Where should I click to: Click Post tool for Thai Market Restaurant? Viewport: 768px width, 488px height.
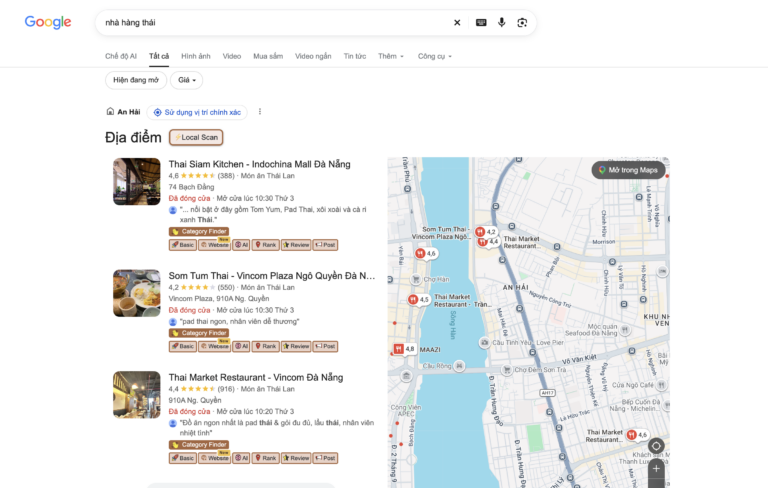tap(325, 458)
